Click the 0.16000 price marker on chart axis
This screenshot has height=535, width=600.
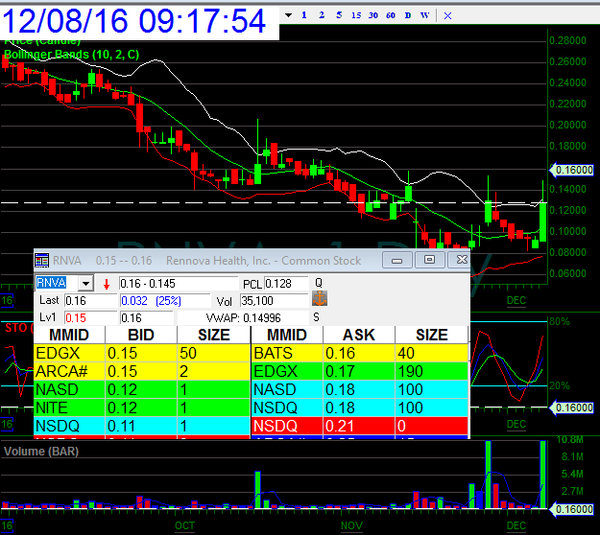coord(573,170)
